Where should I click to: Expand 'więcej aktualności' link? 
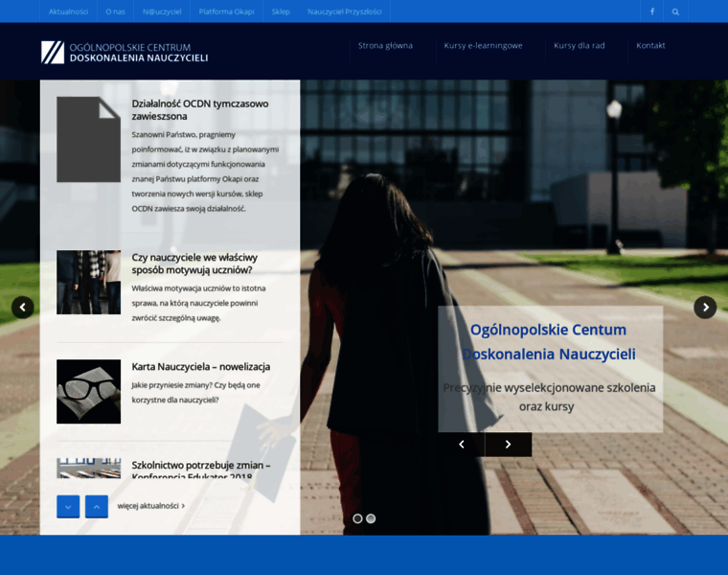(150, 506)
